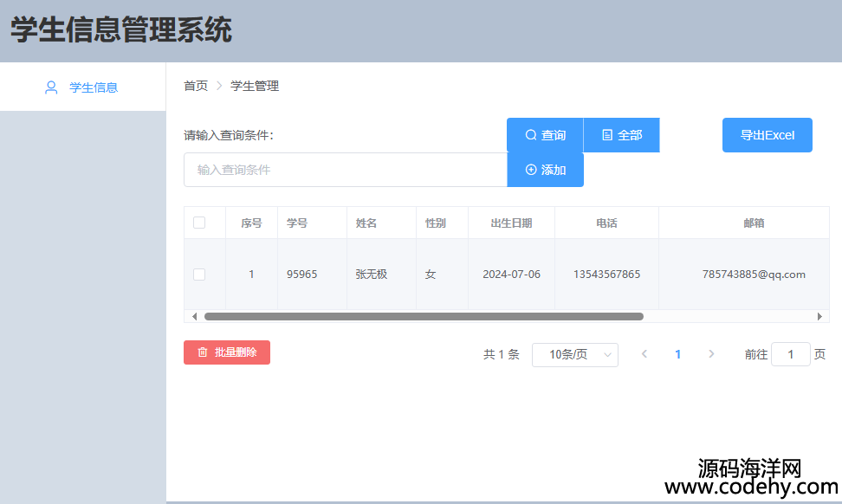Screen dimensions: 842x504
Task: Open the 10条/页 page size dropdown
Action: (x=574, y=354)
